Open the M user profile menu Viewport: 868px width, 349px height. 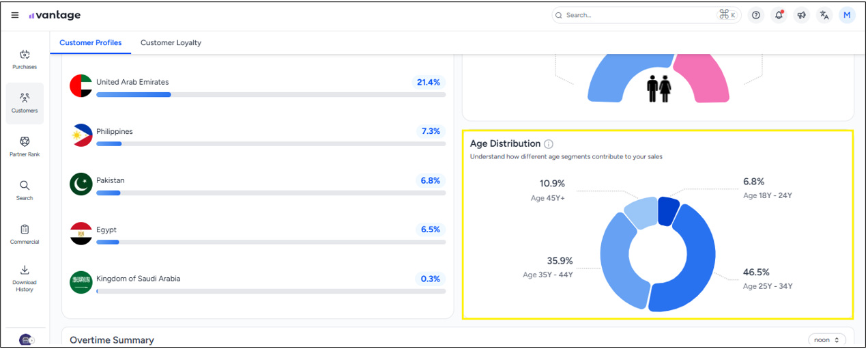click(847, 15)
